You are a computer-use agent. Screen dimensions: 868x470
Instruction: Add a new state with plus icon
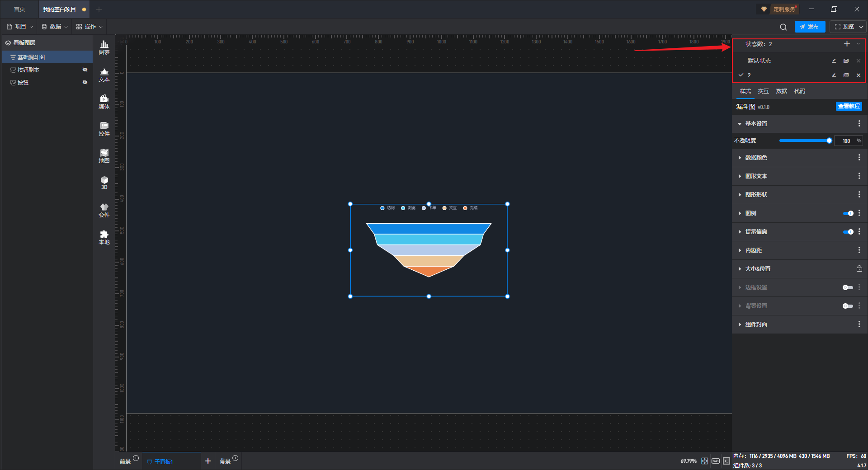click(x=847, y=44)
